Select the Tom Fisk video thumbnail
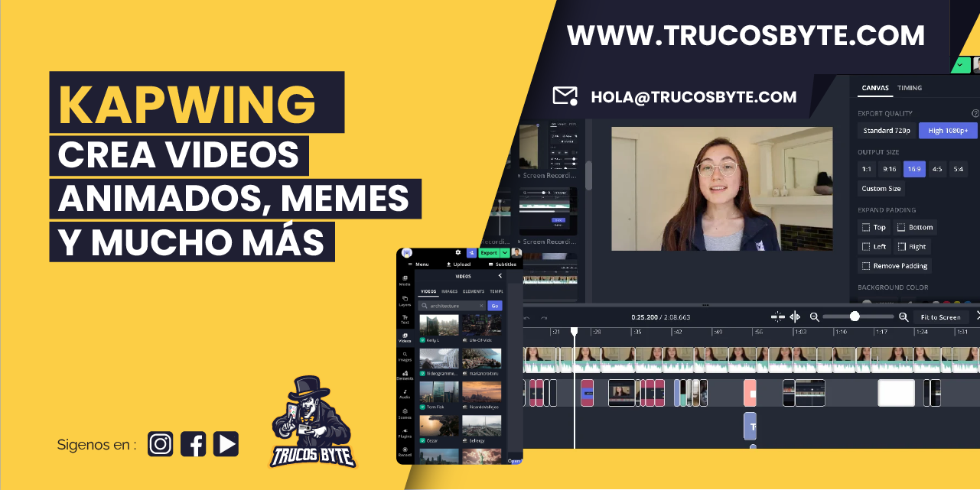Image resolution: width=980 pixels, height=490 pixels. click(439, 392)
